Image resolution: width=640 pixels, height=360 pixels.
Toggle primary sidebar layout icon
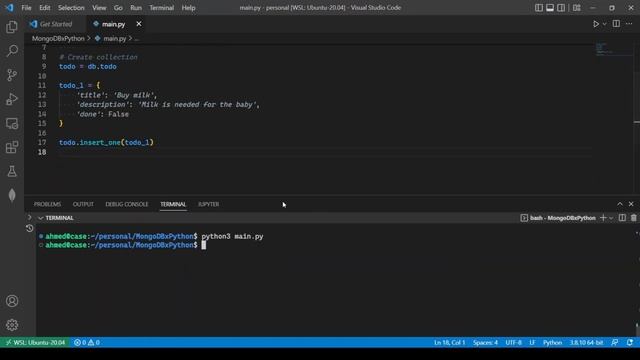click(x=539, y=8)
